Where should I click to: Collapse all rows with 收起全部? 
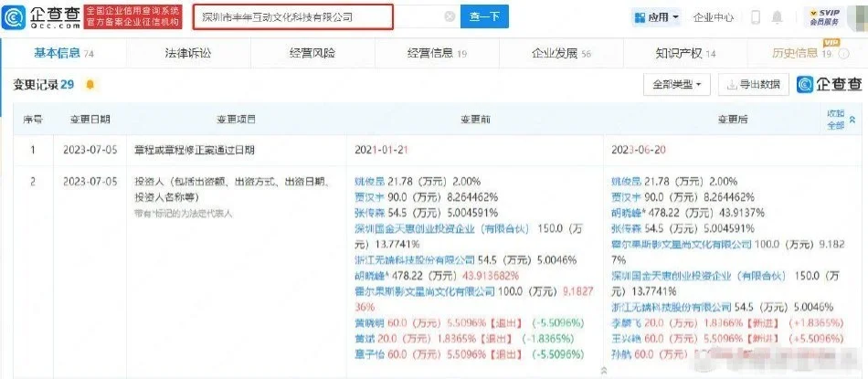tap(840, 119)
